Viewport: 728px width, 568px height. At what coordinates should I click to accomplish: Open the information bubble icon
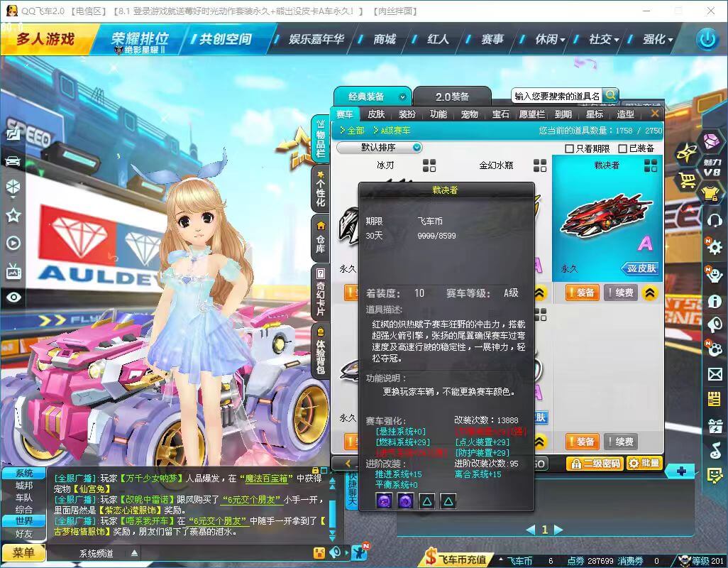click(715, 302)
